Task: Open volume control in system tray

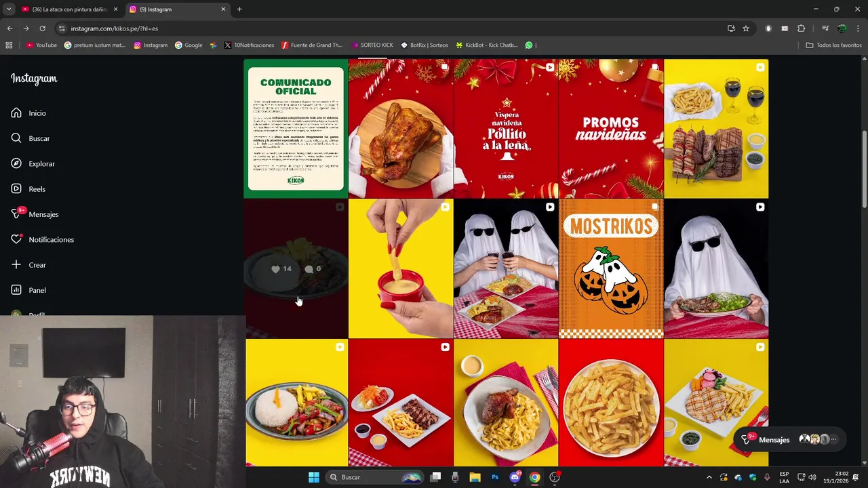Action: tap(812, 477)
